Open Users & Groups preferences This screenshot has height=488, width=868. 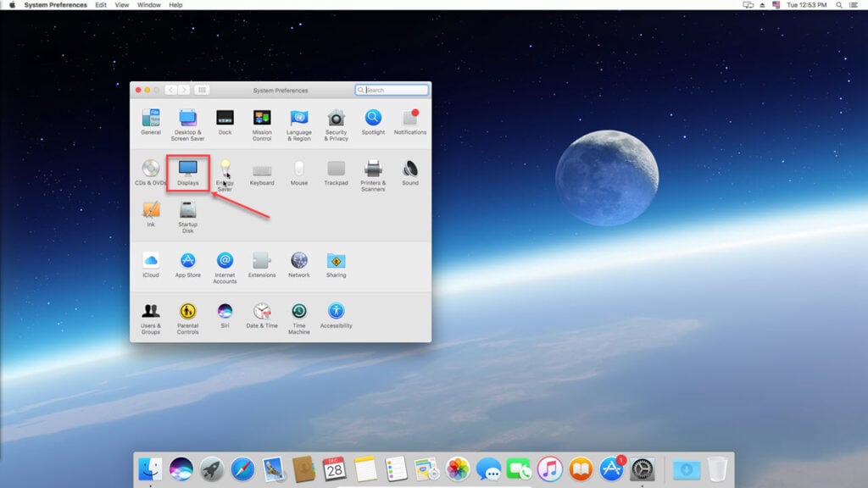click(x=151, y=319)
